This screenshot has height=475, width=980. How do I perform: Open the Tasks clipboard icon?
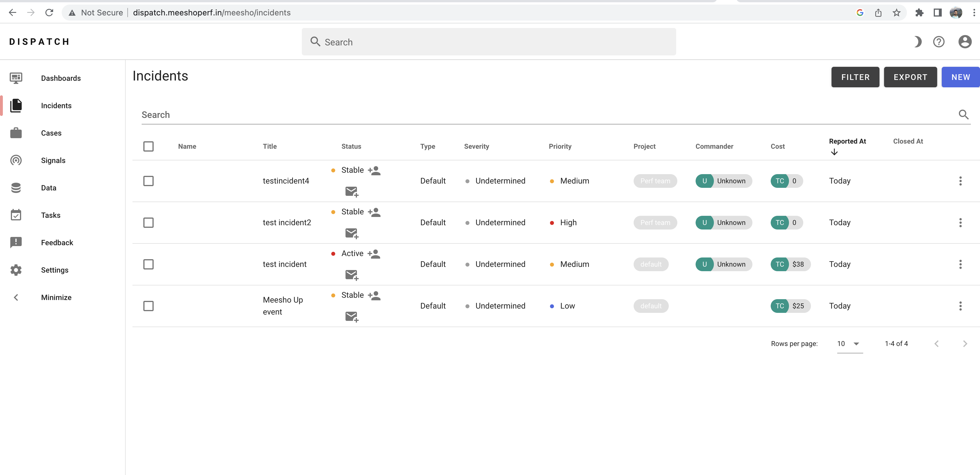(x=16, y=215)
